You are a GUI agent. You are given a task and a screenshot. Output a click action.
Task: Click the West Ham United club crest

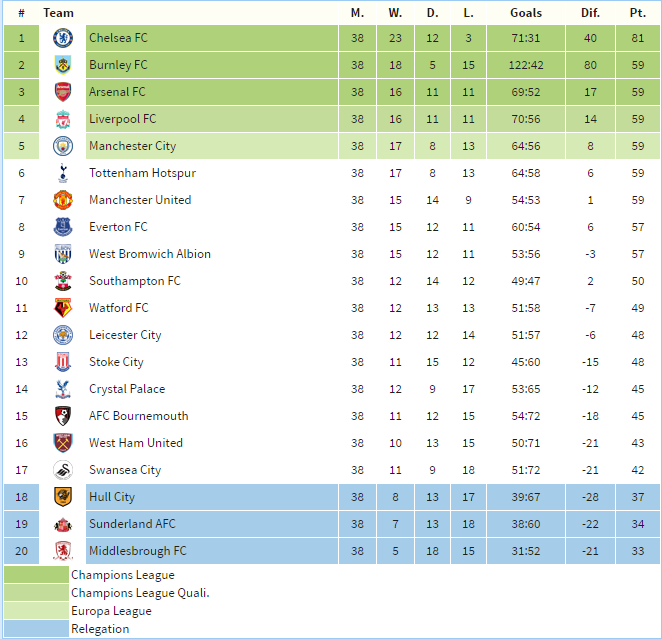point(63,443)
